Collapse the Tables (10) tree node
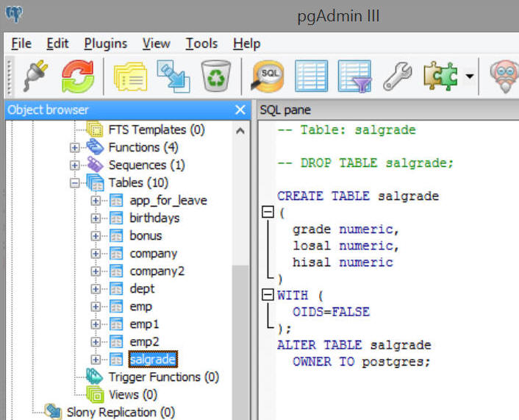Image resolution: width=519 pixels, height=420 pixels. 75,182
